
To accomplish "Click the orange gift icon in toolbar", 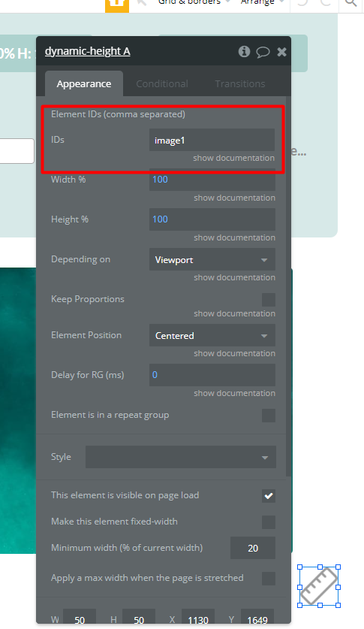I will 117,4.
